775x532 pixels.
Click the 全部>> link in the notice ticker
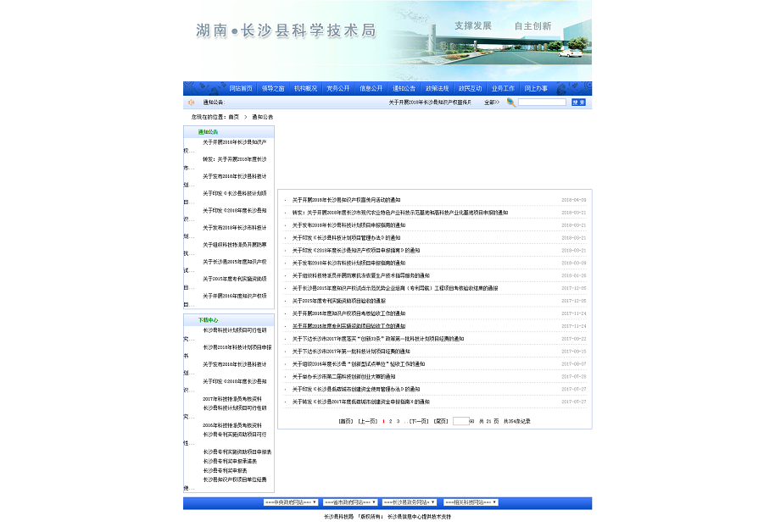491,103
